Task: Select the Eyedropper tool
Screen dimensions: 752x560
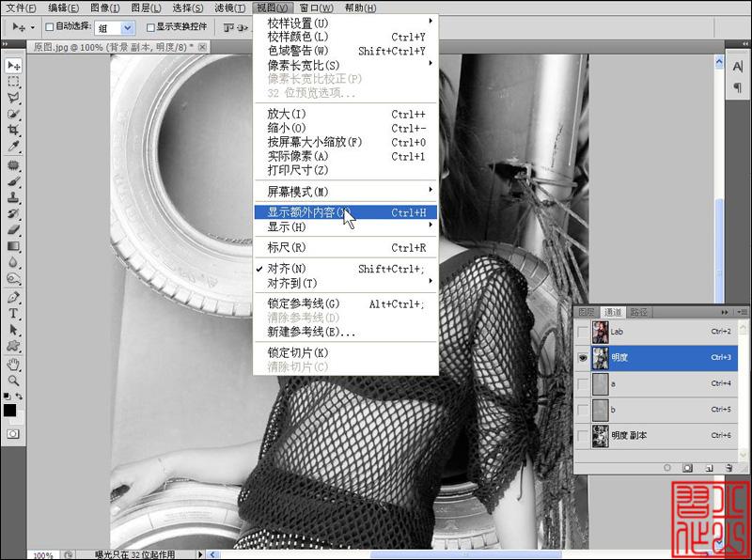Action: pos(13,147)
